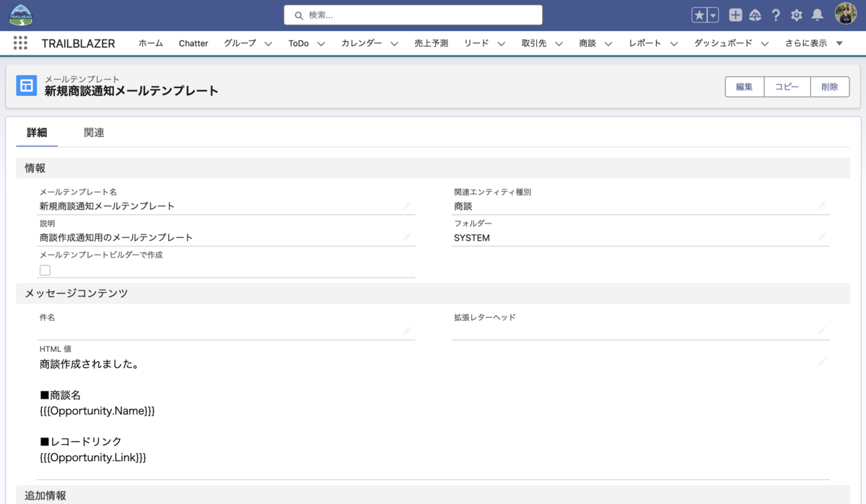Expand the リード tab dropdown chevron
This screenshot has width=866, height=504.
click(x=502, y=44)
